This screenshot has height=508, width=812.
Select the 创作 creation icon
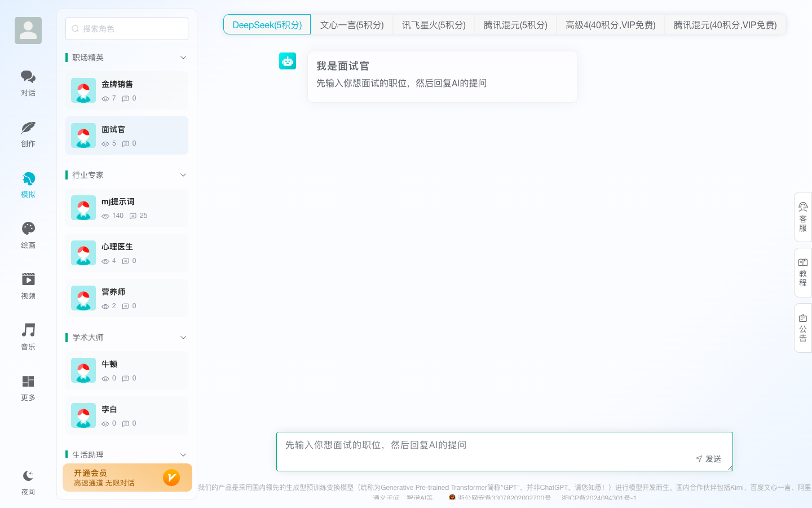[x=28, y=133]
